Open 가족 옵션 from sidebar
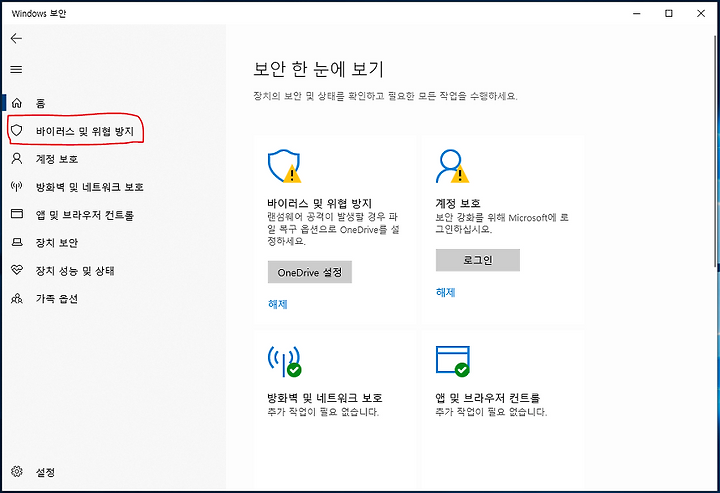The width and height of the screenshot is (720, 493). [57, 299]
